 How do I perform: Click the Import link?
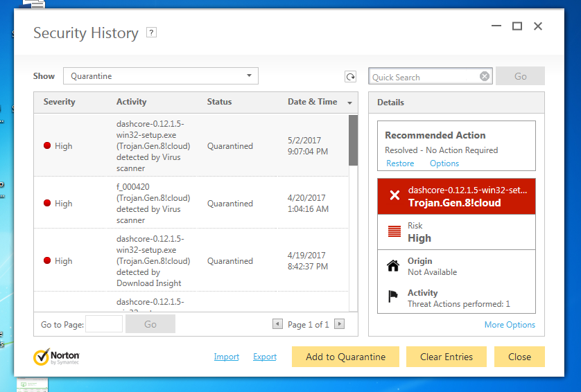(227, 357)
